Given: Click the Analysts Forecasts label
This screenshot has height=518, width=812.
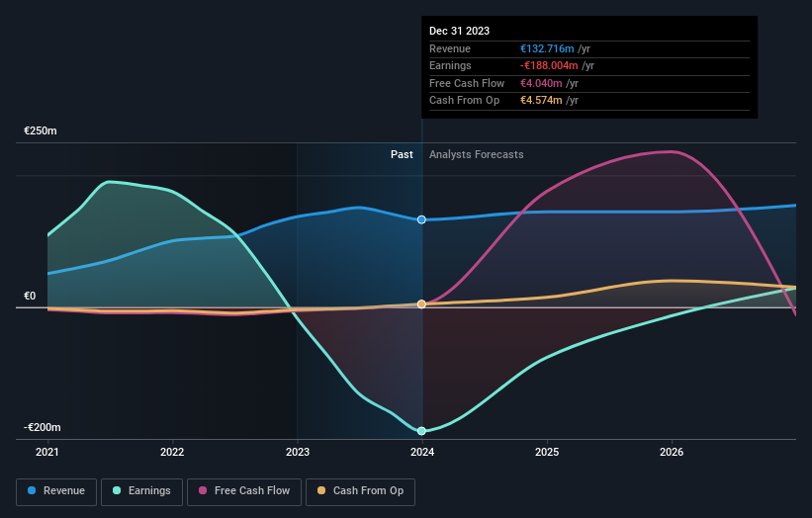Looking at the screenshot, I should tap(477, 155).
